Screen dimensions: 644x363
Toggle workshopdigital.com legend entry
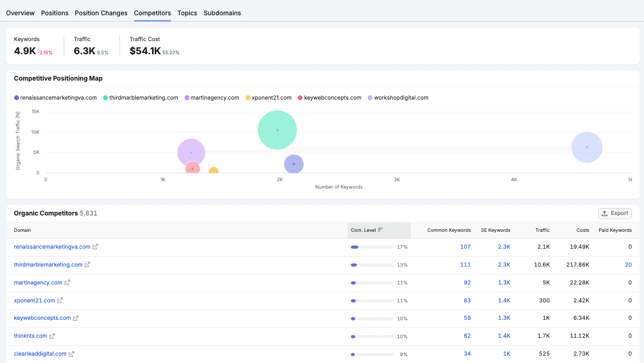pyautogui.click(x=398, y=97)
